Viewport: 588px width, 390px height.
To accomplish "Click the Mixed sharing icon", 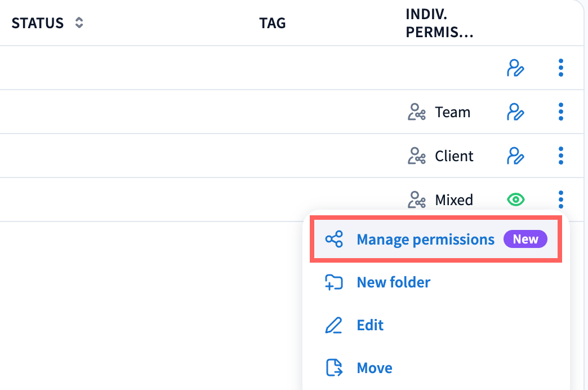I will point(416,200).
